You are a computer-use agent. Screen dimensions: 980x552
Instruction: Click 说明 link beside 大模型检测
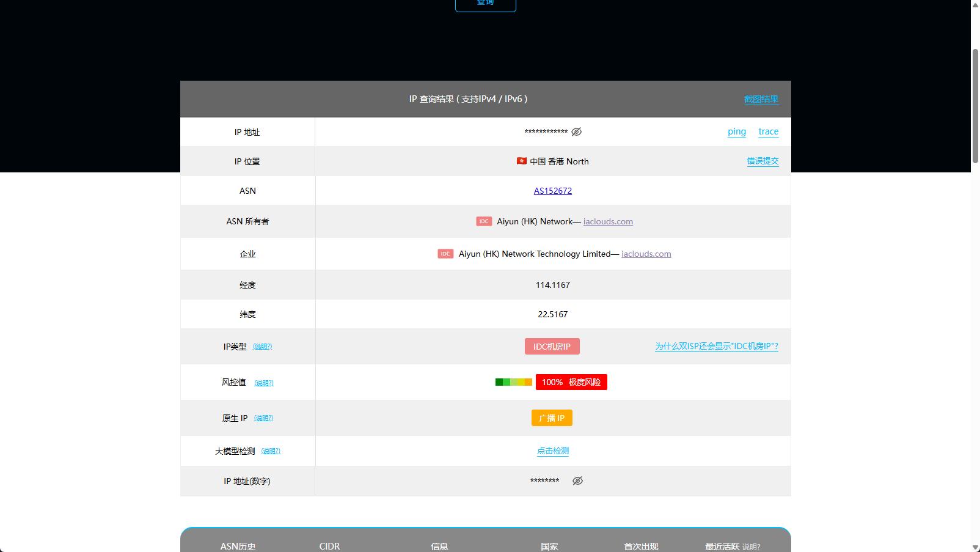271,451
